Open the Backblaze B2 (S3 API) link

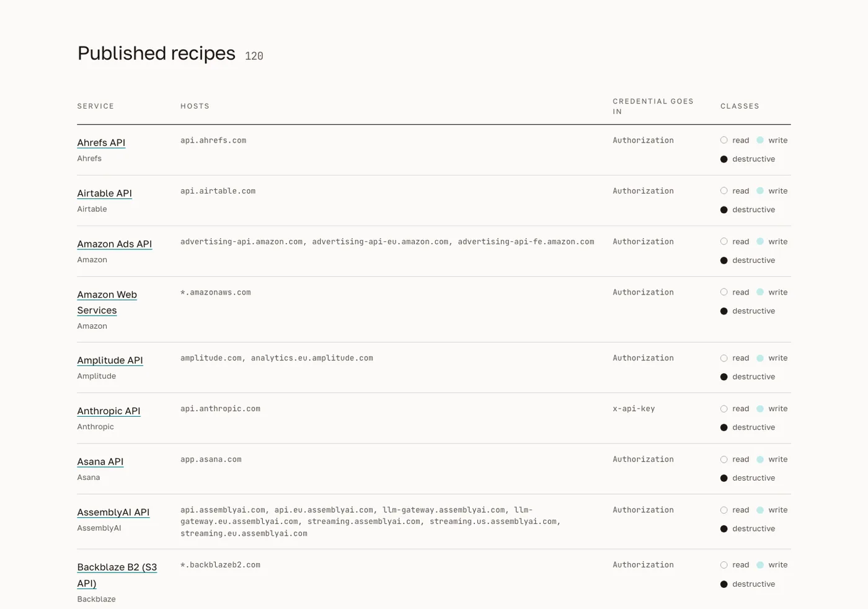tap(117, 575)
